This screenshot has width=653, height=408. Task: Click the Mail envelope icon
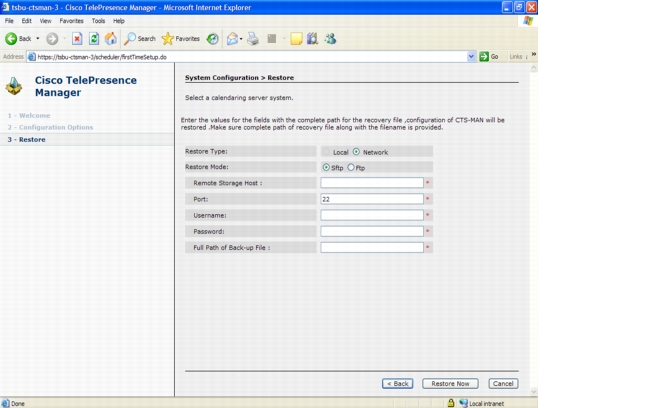232,39
